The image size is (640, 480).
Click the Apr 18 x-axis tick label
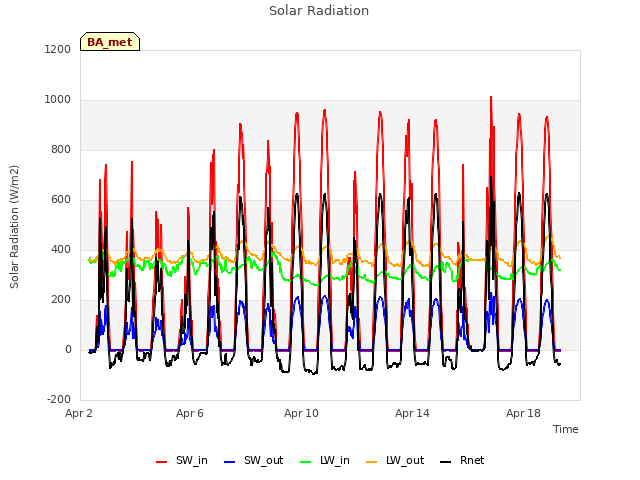523,413
